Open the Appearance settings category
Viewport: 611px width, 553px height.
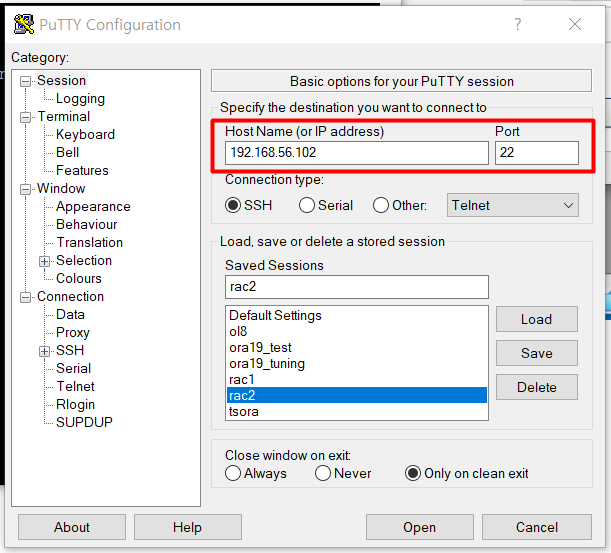pos(93,207)
